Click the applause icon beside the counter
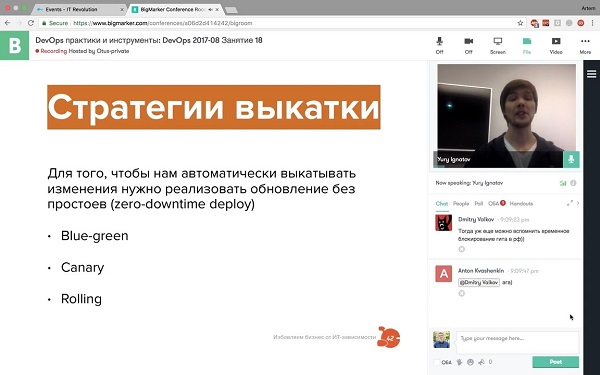The image size is (600, 375). (x=481, y=362)
